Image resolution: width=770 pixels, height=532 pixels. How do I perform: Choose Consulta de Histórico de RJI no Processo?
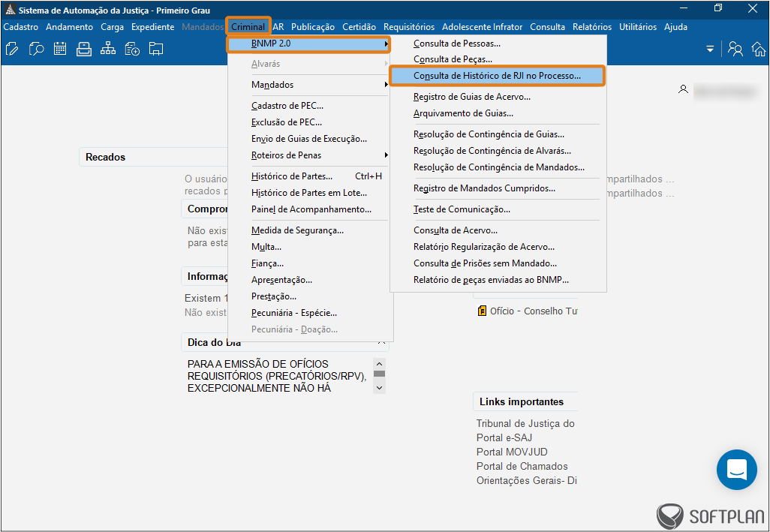[497, 76]
